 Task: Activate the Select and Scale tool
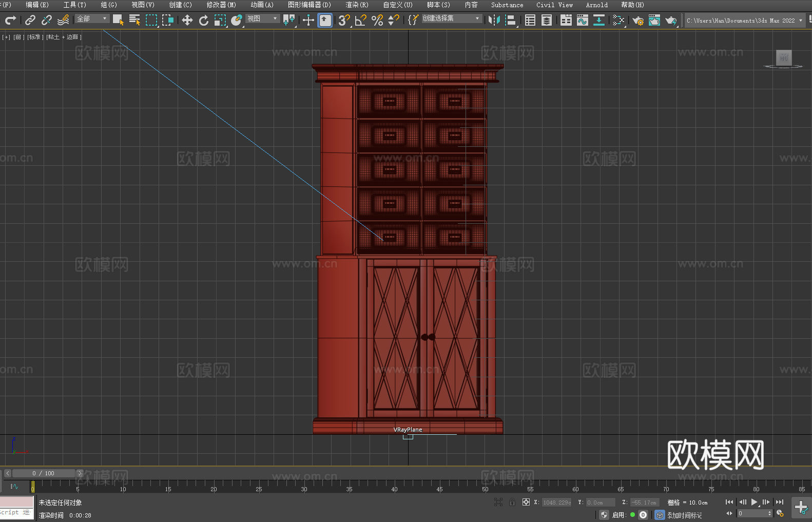pos(220,20)
